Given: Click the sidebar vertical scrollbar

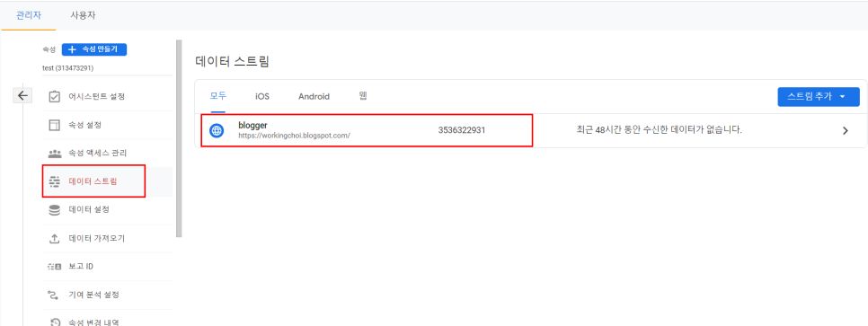Looking at the screenshot, I should click(x=179, y=138).
